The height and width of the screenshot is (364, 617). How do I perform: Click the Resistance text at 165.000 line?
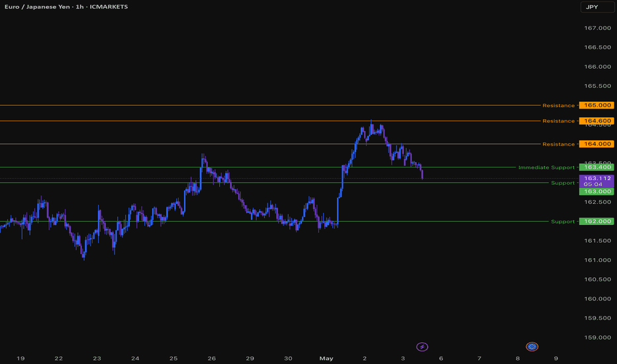pyautogui.click(x=558, y=105)
